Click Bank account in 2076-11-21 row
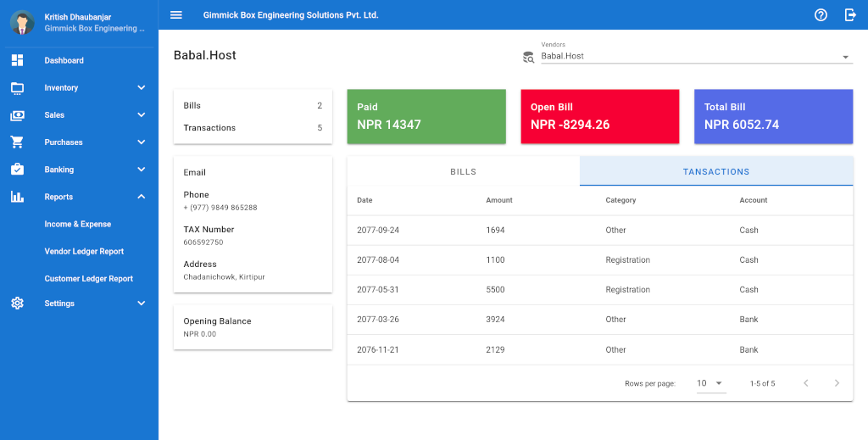 coord(749,350)
